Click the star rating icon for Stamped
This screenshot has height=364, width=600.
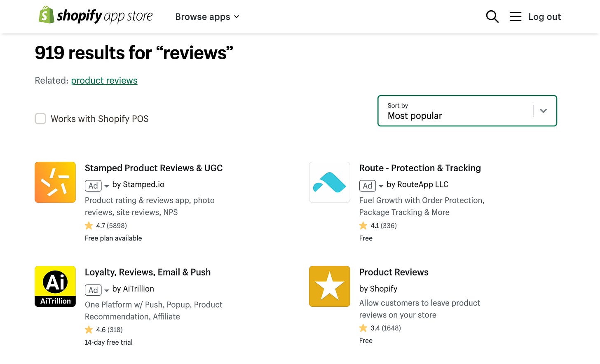(x=89, y=226)
